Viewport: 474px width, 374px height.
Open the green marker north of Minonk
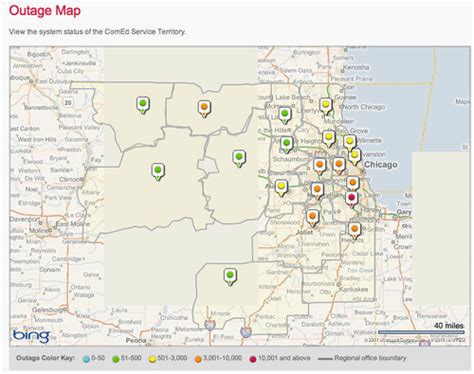230,277
